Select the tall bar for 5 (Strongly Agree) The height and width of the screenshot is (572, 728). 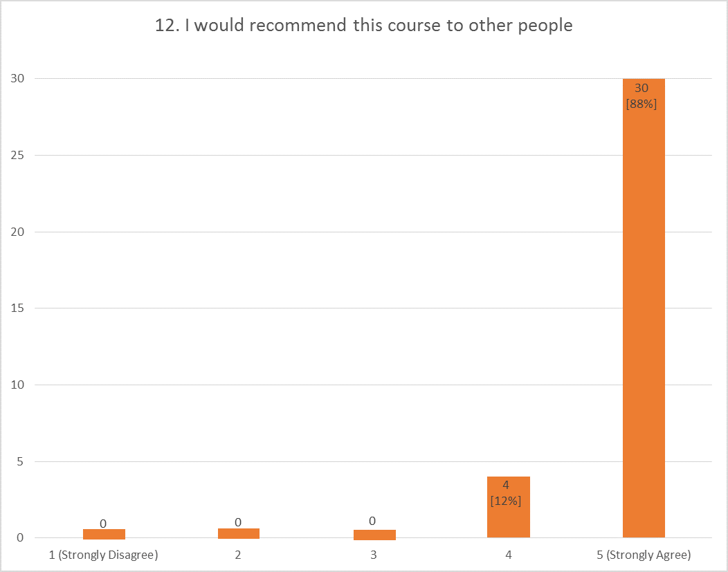click(644, 308)
